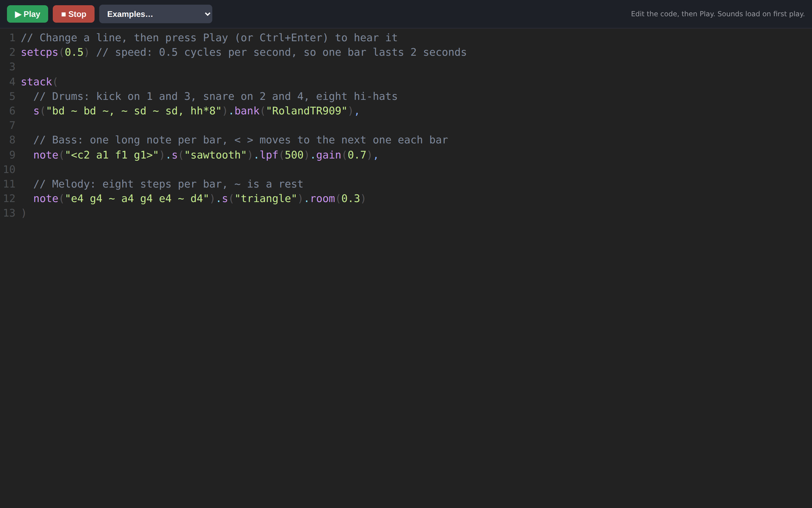
Task: Click the drum pattern string "bd ~ bd ~, ~ sd ~ sd, hh*8"
Action: (x=134, y=111)
